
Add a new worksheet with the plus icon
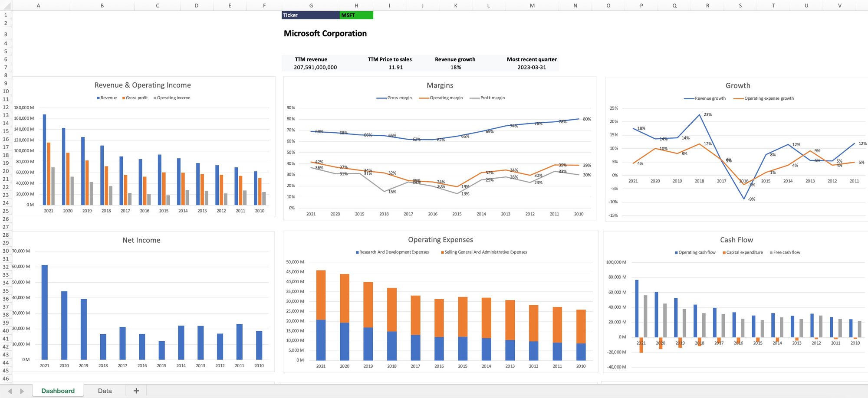pos(136,391)
